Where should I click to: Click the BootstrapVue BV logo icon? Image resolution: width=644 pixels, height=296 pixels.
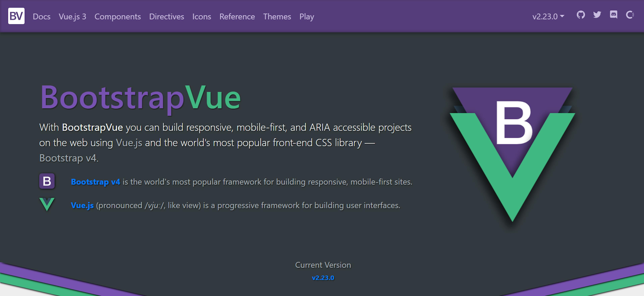[16, 16]
